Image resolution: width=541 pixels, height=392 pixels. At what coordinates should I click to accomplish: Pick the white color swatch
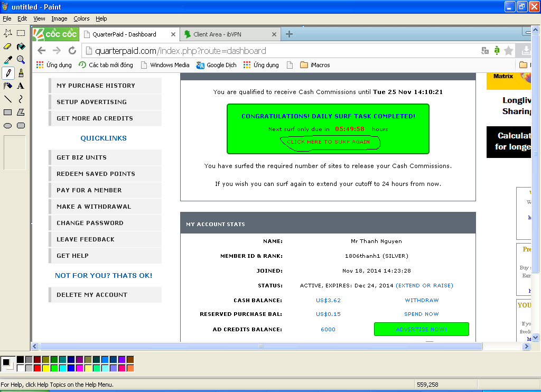click(x=21, y=368)
